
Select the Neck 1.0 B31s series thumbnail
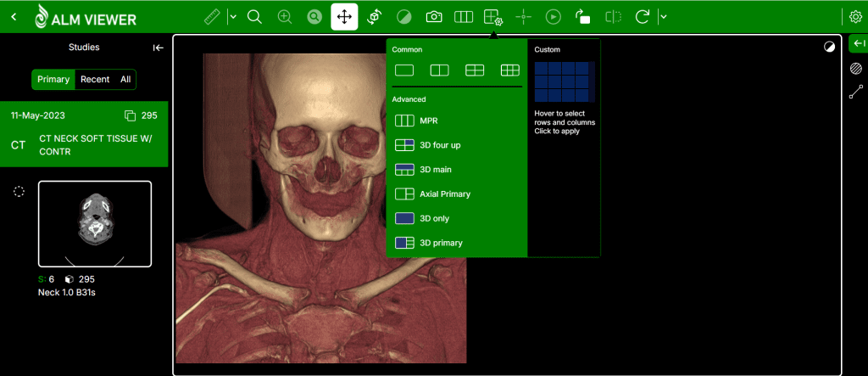95,224
